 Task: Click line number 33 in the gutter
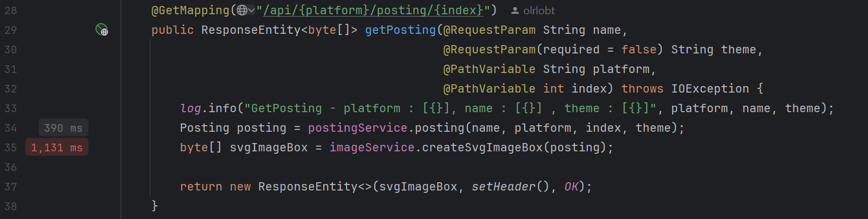(11, 109)
